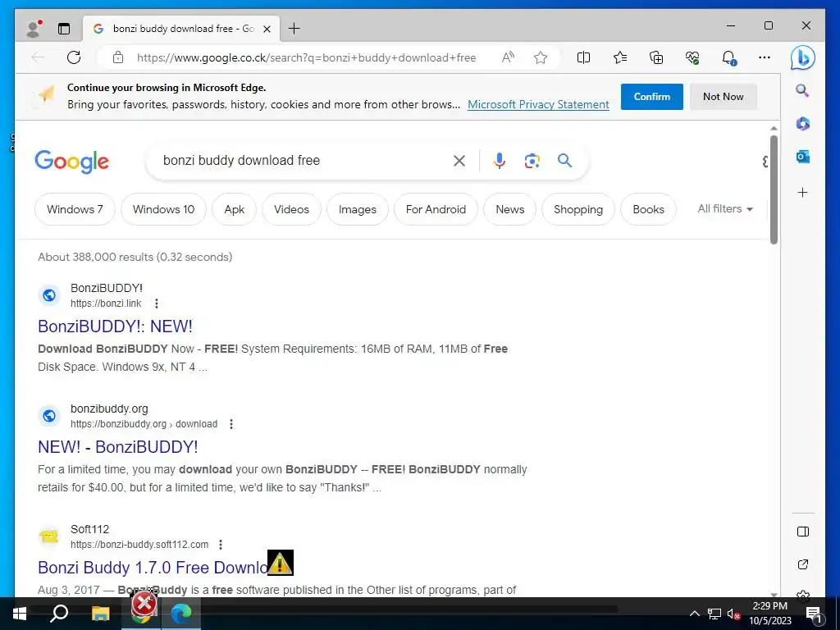Open Collections panel
The image size is (840, 630).
pos(656,57)
